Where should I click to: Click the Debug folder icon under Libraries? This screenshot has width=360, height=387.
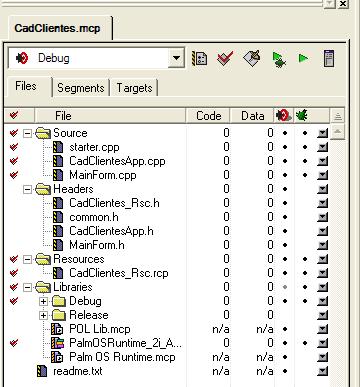59,301
